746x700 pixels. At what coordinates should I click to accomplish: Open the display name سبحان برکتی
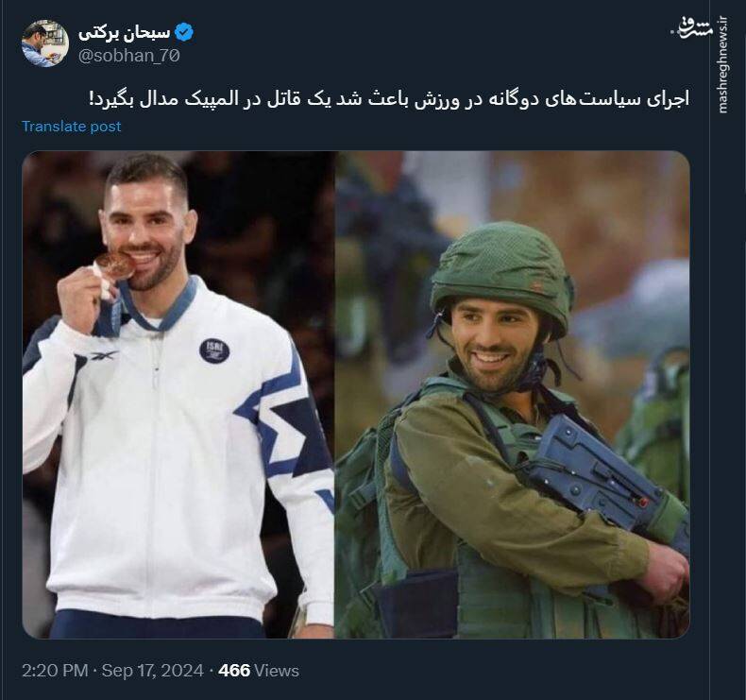coord(124,33)
